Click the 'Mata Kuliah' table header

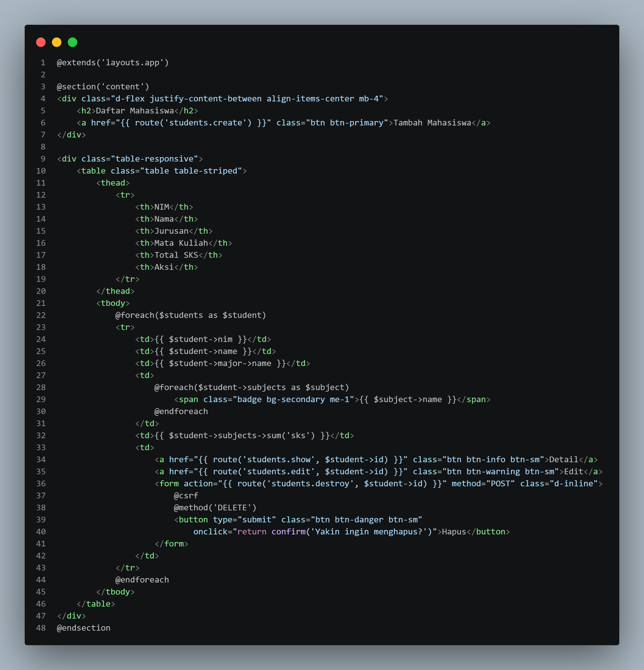pos(181,243)
